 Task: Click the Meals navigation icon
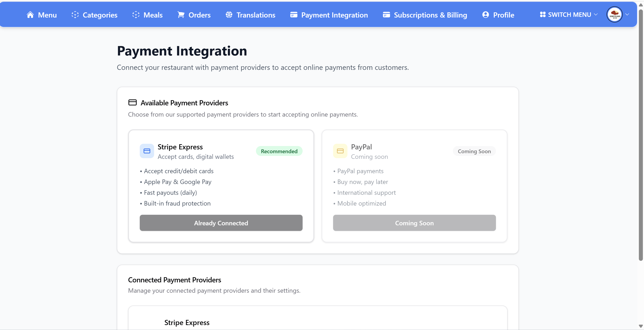[x=136, y=15]
